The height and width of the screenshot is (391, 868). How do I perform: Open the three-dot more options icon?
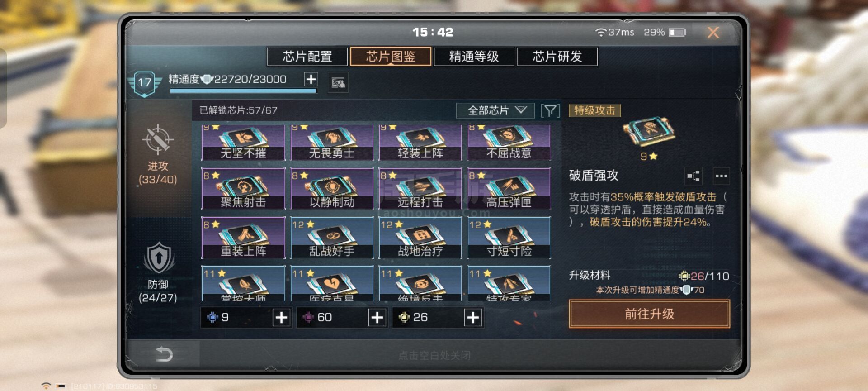pyautogui.click(x=721, y=176)
